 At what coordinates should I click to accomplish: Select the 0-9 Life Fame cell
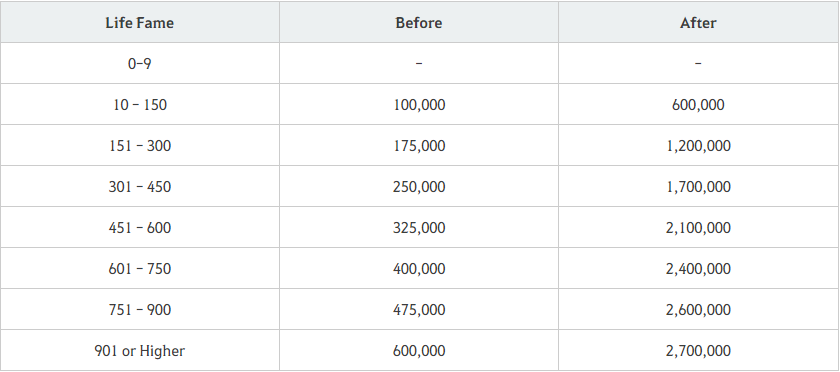click(140, 63)
